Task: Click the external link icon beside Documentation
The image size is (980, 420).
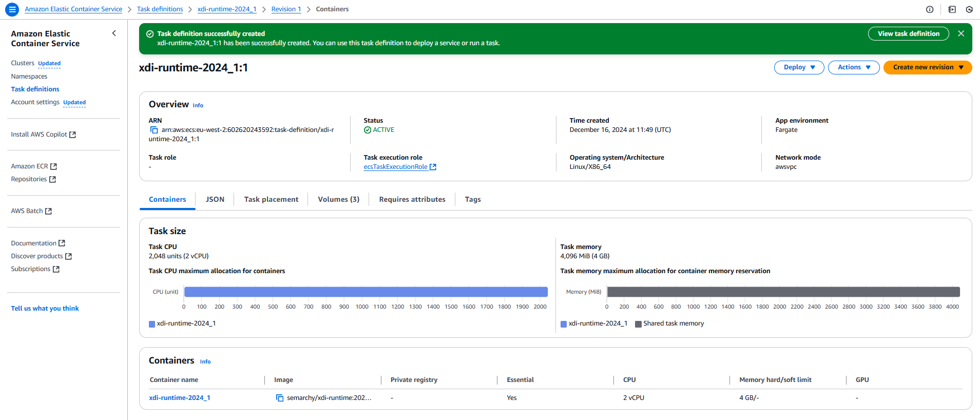Action: click(62, 243)
